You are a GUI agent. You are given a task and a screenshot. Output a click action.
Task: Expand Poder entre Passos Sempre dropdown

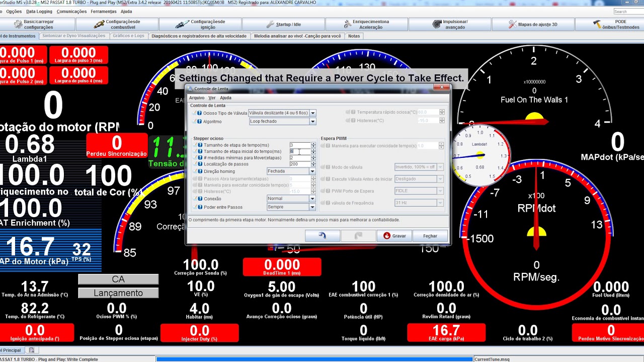click(x=312, y=207)
